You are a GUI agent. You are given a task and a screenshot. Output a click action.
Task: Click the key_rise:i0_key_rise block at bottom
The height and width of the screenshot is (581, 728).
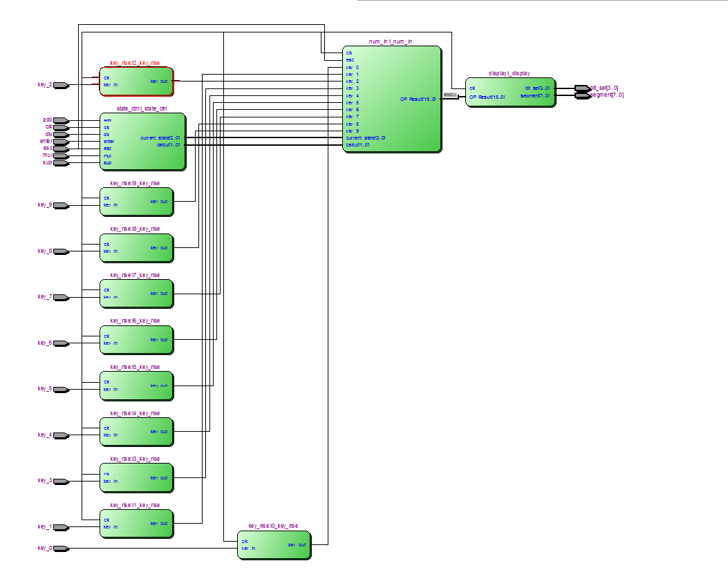point(274,546)
